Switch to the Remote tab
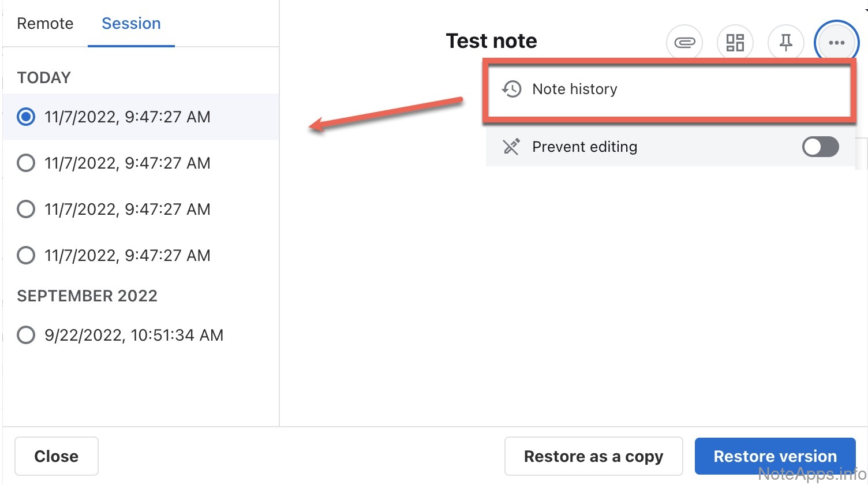868x485 pixels. tap(45, 24)
